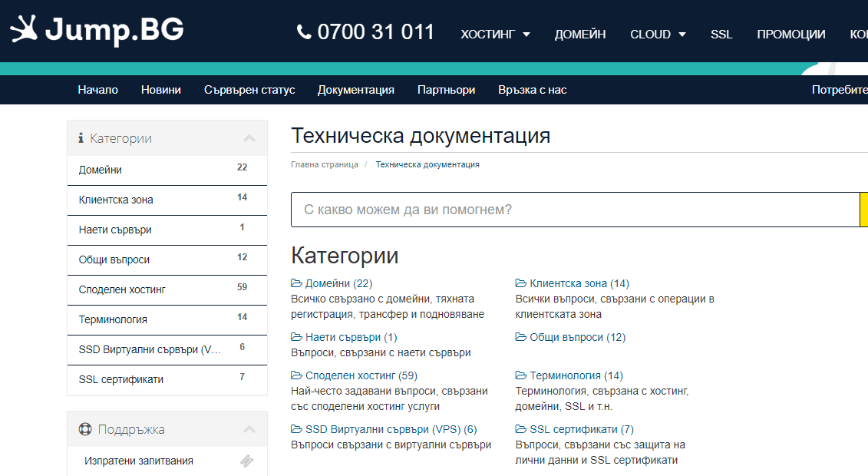Go to Начало in the navigation bar
868x476 pixels.
click(98, 90)
